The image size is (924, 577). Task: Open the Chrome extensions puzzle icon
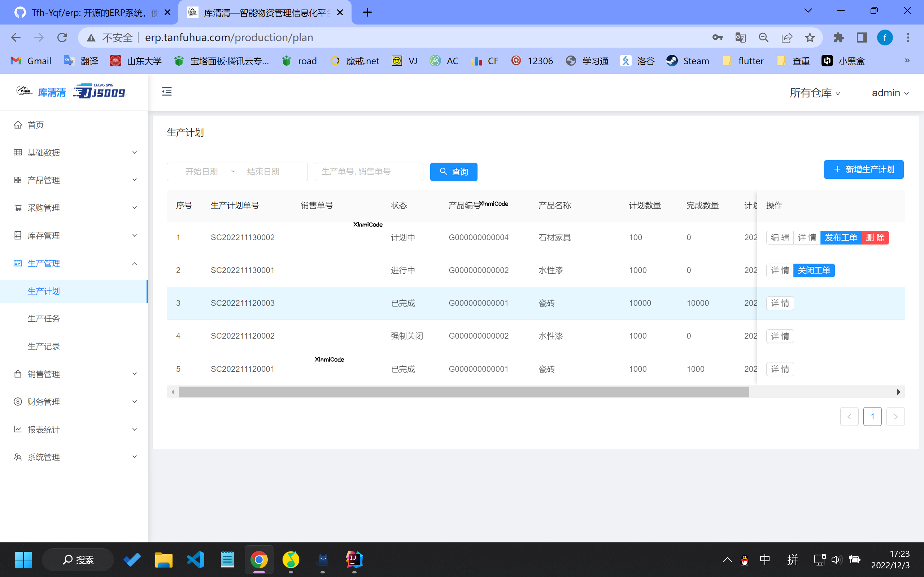(x=838, y=38)
